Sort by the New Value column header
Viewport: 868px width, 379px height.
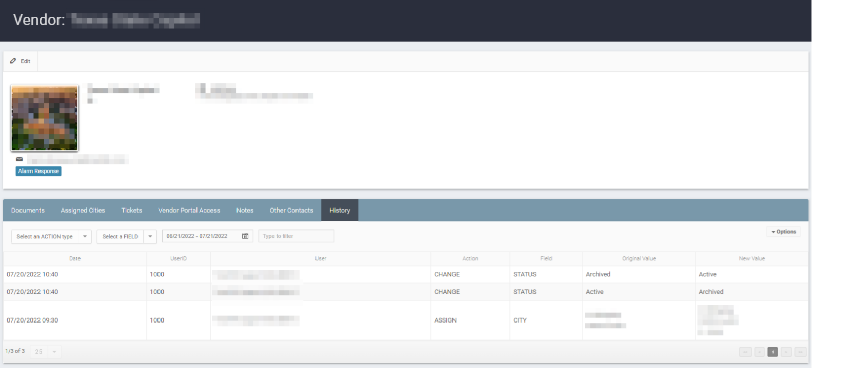pos(752,259)
